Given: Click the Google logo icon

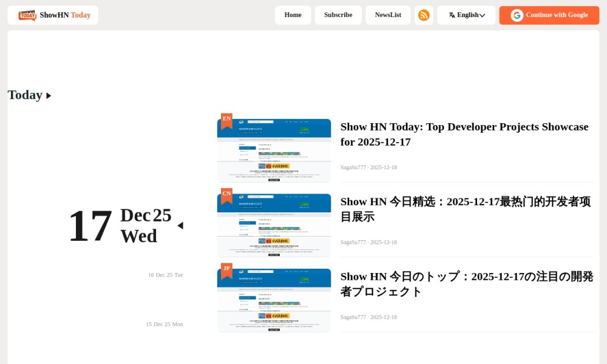Looking at the screenshot, I should click(517, 15).
